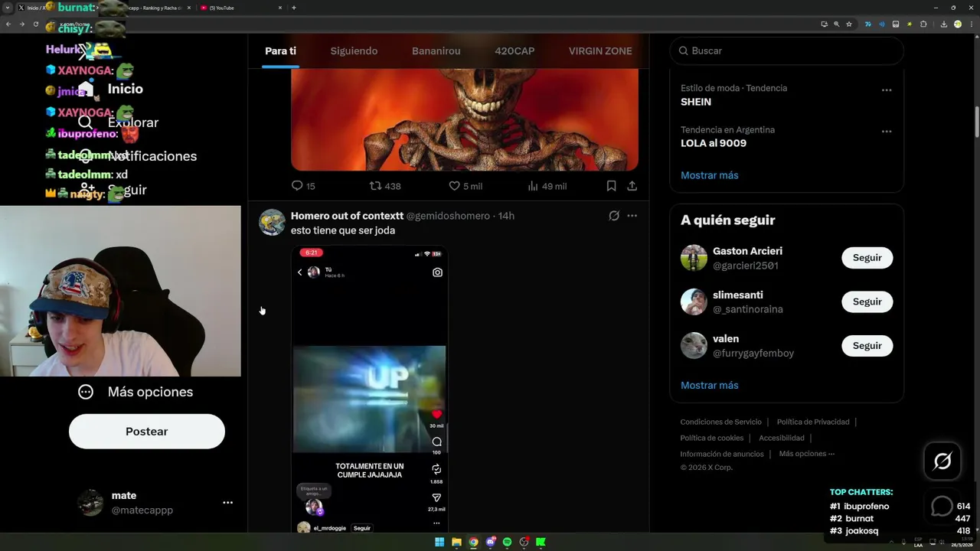Open Grok icon on Homero out of contextt post
The image size is (980, 551).
click(614, 216)
